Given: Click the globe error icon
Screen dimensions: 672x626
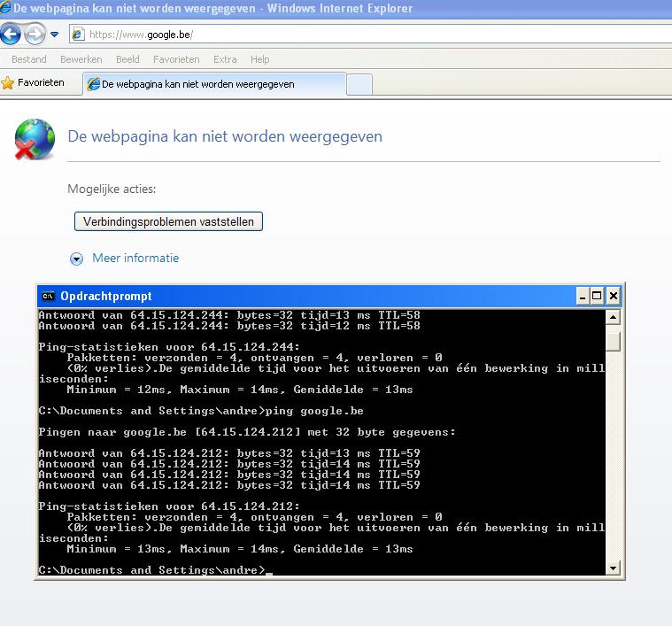Looking at the screenshot, I should point(35,139).
